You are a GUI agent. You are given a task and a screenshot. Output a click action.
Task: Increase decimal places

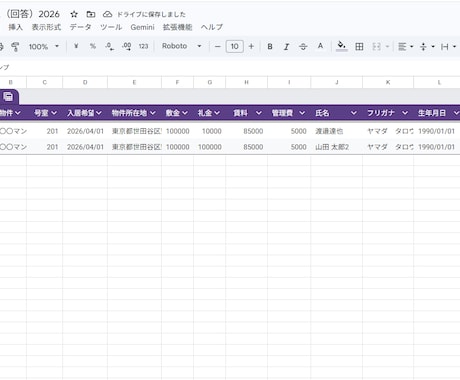click(127, 46)
